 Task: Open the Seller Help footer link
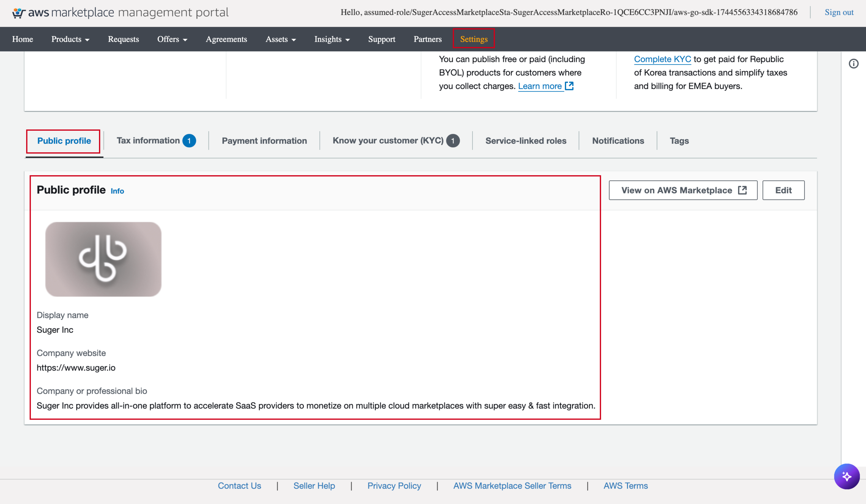314,486
